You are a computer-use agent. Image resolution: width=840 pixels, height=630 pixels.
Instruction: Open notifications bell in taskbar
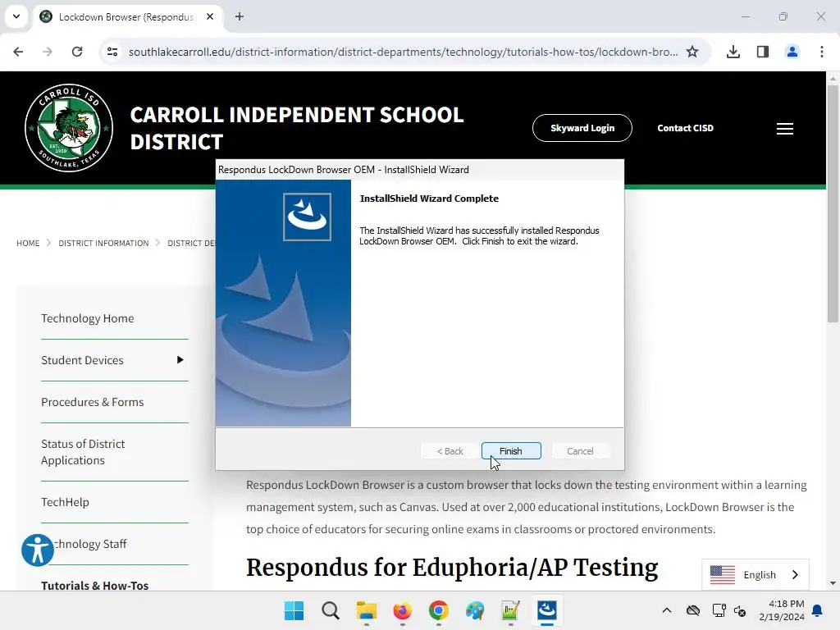(x=818, y=610)
